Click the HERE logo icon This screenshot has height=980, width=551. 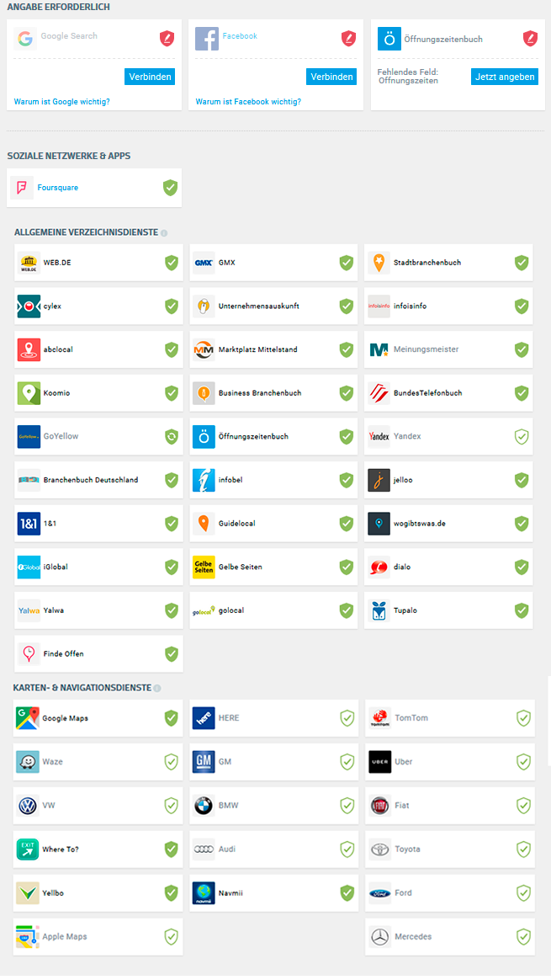(x=204, y=718)
